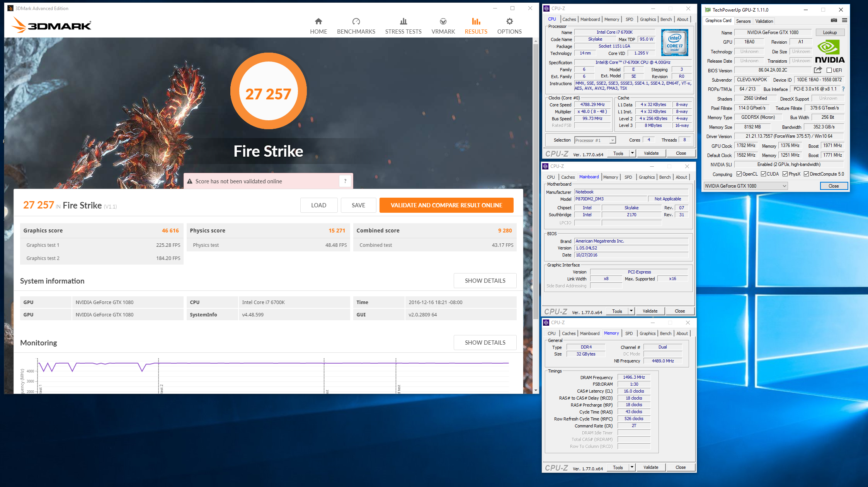Viewport: 868px width, 487px height.
Task: Click the Bus Interface question mark
Action: [843, 89]
